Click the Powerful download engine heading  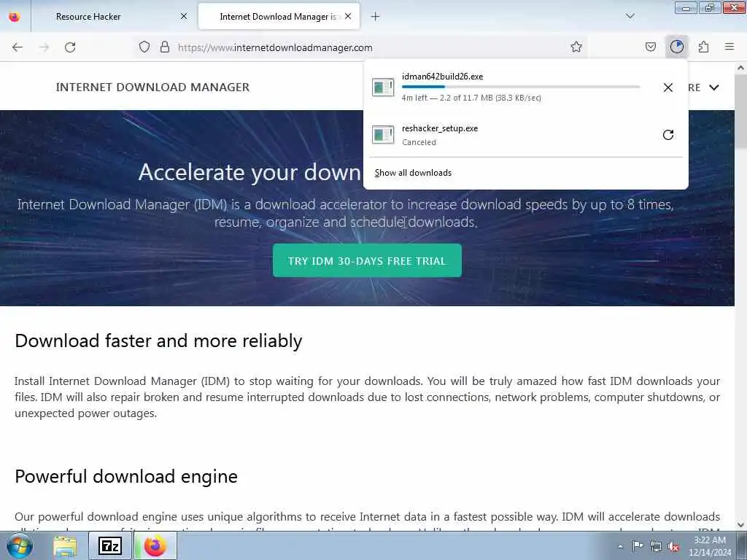click(x=125, y=476)
